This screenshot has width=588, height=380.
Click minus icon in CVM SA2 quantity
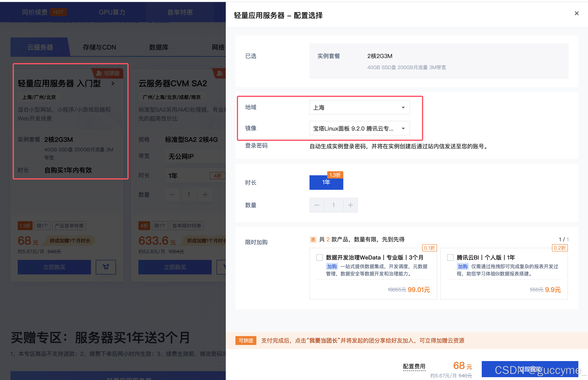tap(172, 195)
